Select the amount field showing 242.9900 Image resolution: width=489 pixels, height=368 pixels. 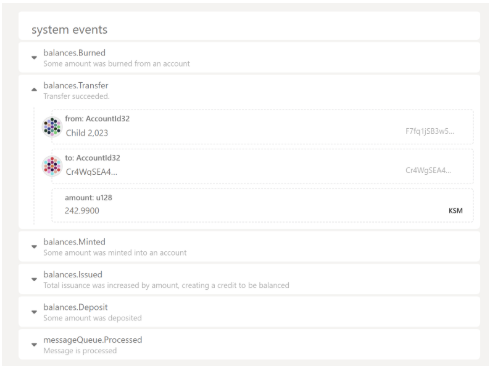262,205
